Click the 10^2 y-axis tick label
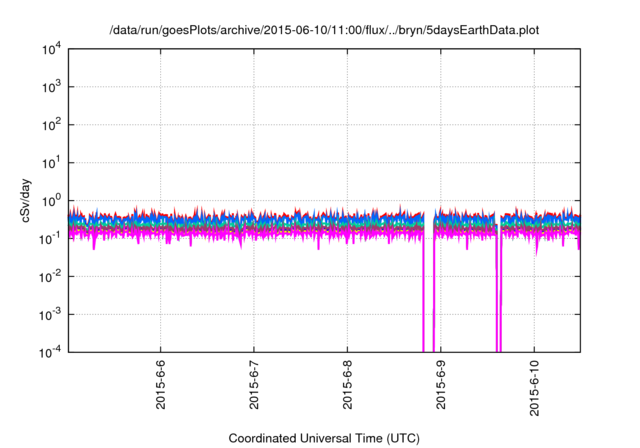The height and width of the screenshot is (448, 640). coord(51,125)
